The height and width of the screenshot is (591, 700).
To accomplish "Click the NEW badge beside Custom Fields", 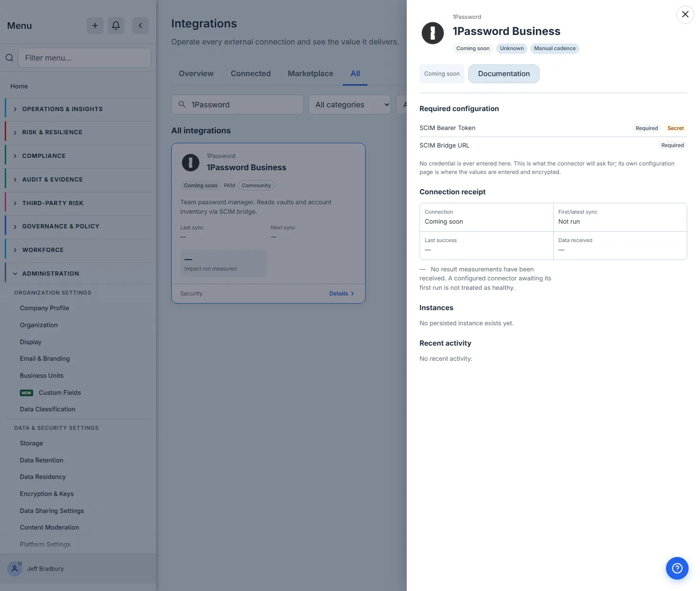I will (26, 393).
